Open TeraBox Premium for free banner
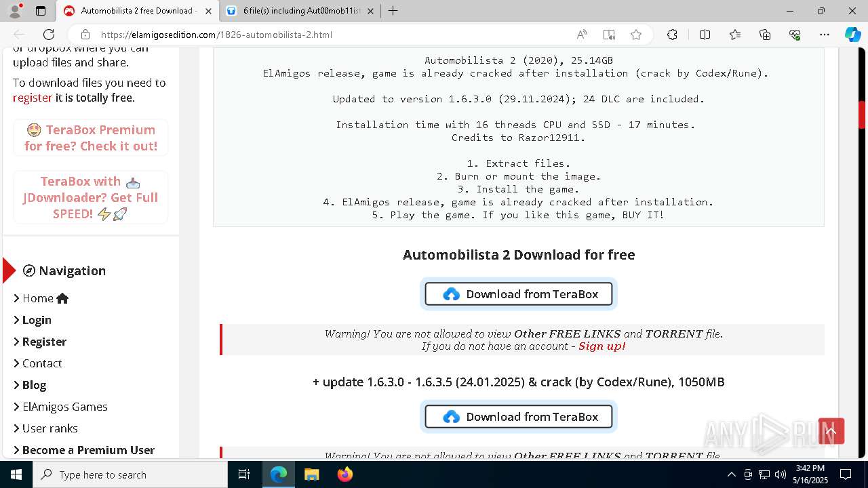The width and height of the screenshot is (868, 488). coord(91,138)
